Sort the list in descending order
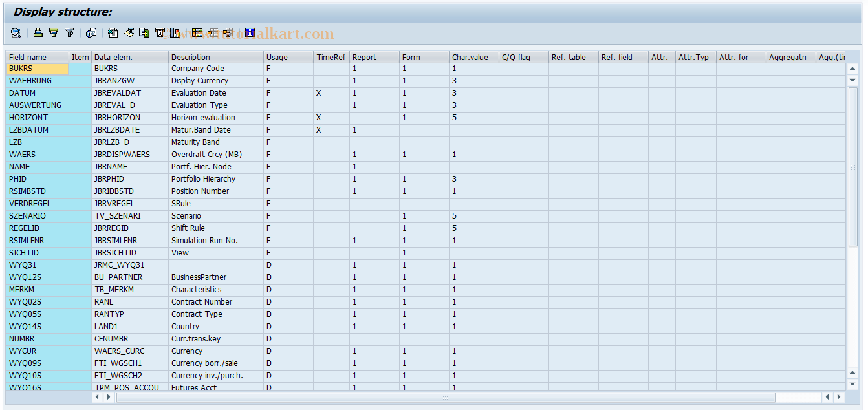The image size is (868, 410). point(53,32)
